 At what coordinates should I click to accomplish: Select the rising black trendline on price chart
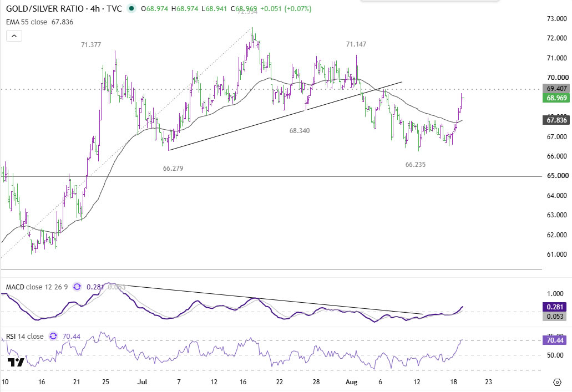click(x=285, y=116)
